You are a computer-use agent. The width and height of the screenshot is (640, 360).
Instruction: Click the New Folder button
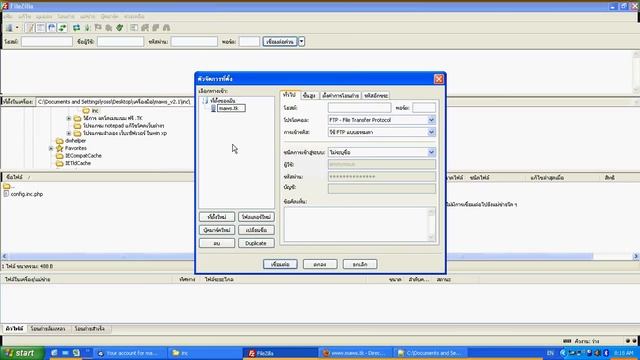[256, 217]
